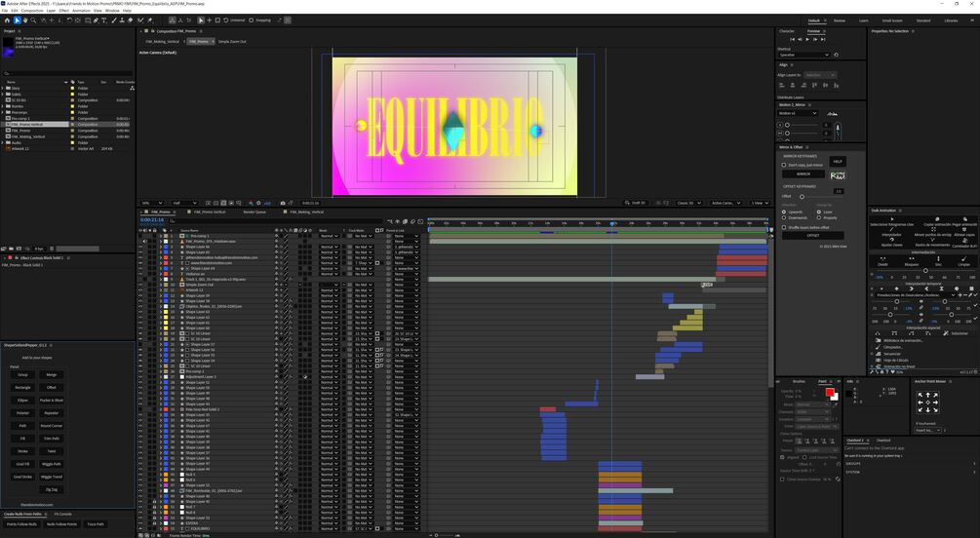
Task: Open the Active Camera view dropdown
Action: click(x=725, y=203)
